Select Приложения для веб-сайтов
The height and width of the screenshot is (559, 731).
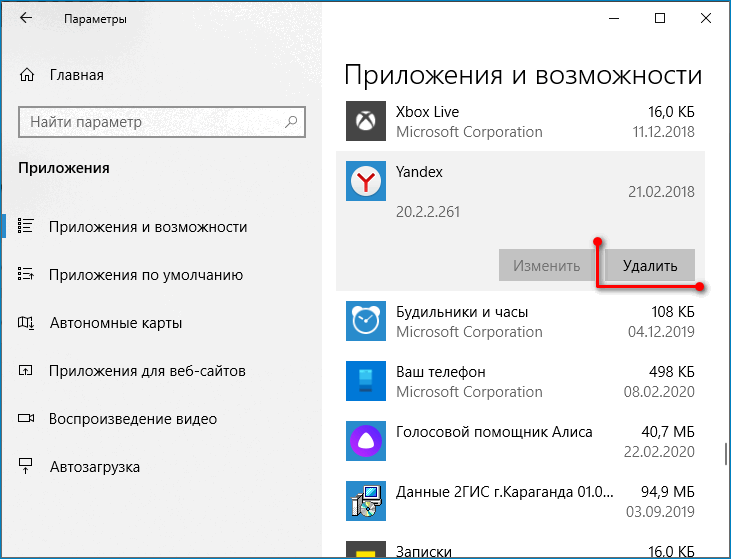[x=147, y=371]
